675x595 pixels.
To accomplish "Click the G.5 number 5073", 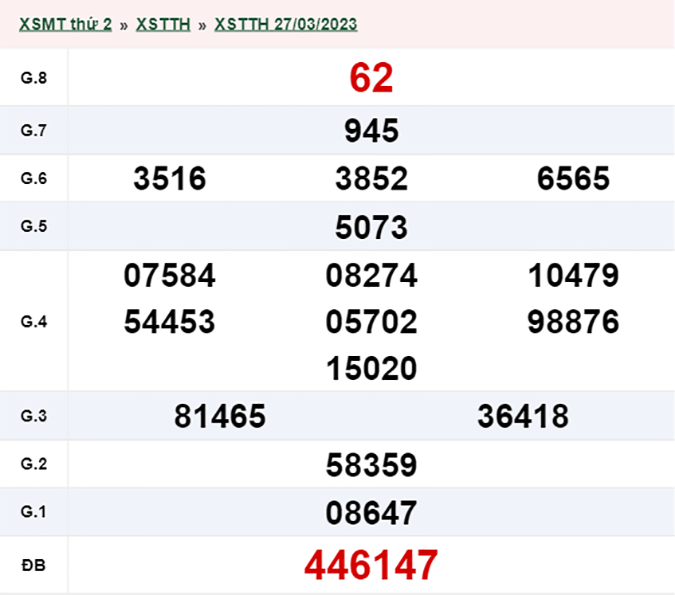I will point(371,227).
